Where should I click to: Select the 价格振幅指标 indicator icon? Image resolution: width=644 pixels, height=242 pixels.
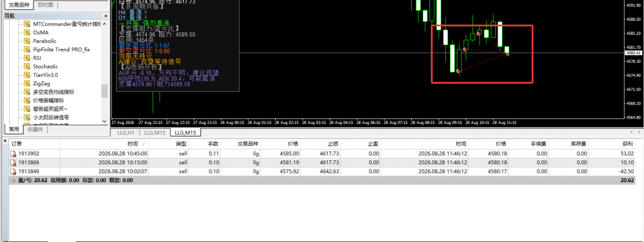(27, 100)
